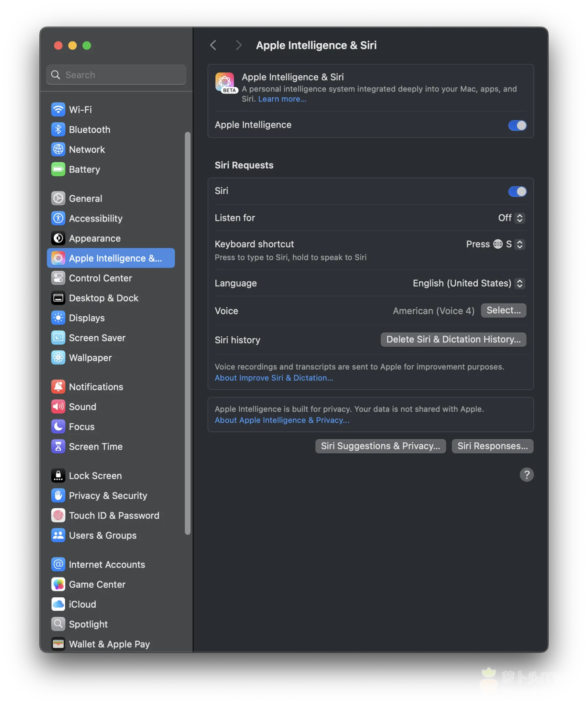Click Select… button for Voice
Viewport: 588px width, 705px height.
[503, 310]
